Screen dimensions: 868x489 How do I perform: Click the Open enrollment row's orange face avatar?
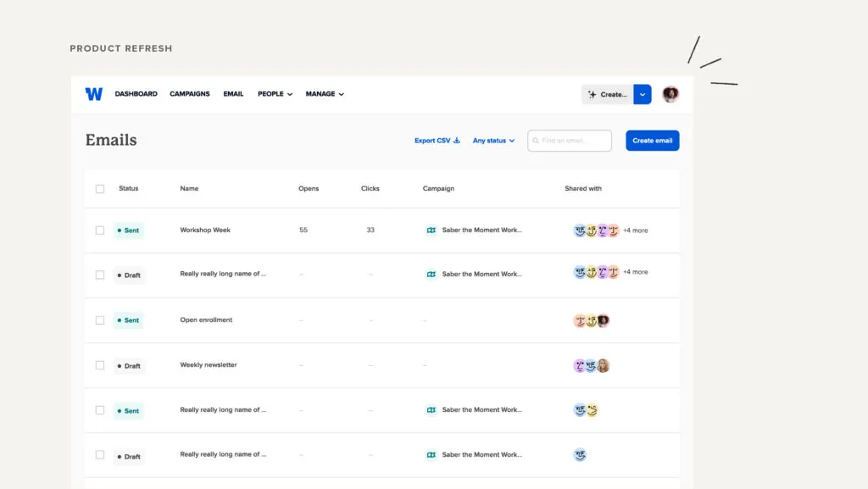click(x=579, y=320)
